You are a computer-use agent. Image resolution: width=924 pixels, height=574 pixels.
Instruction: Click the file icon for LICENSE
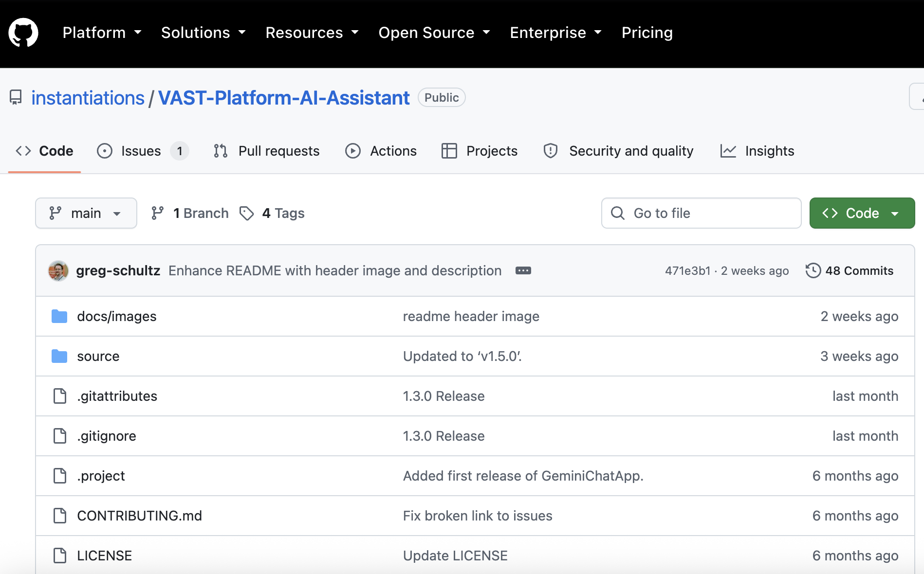(60, 556)
